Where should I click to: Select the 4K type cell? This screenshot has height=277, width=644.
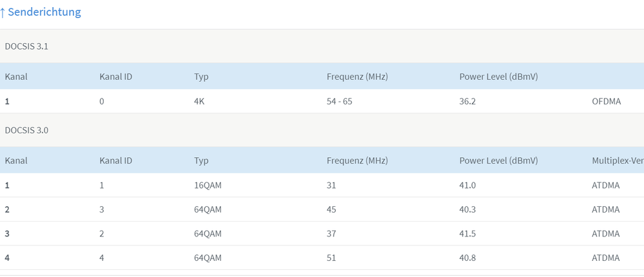(200, 101)
